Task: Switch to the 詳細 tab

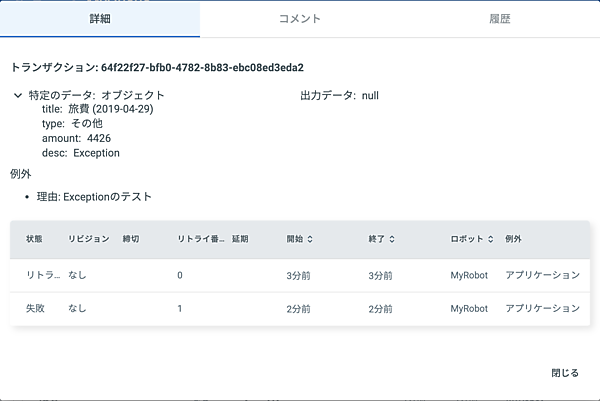Action: (x=100, y=19)
